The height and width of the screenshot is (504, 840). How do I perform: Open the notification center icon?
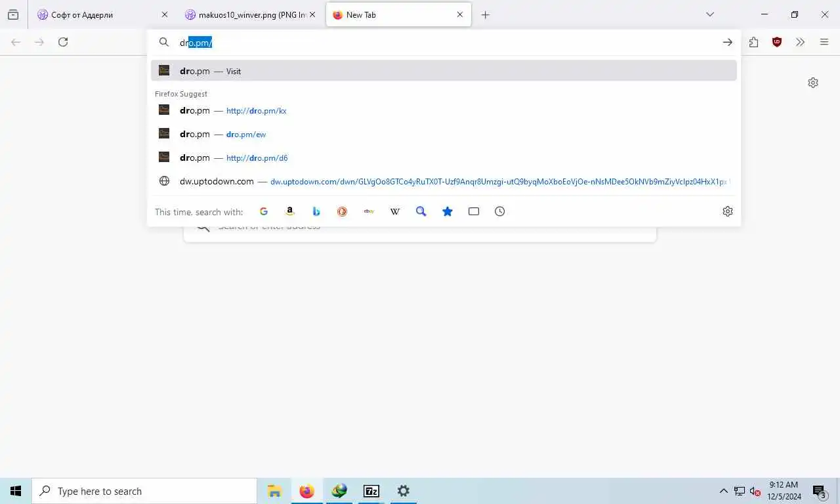(819, 491)
